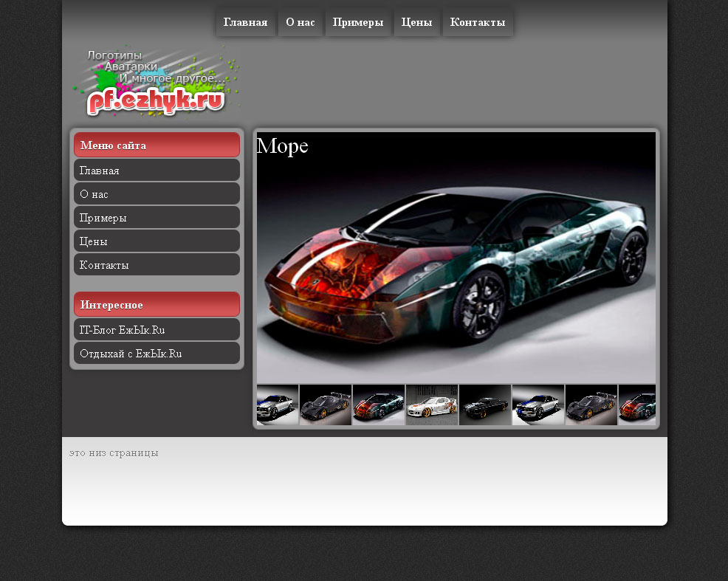Select Цены in the top navigation bar
The height and width of the screenshot is (581, 728).
click(416, 22)
